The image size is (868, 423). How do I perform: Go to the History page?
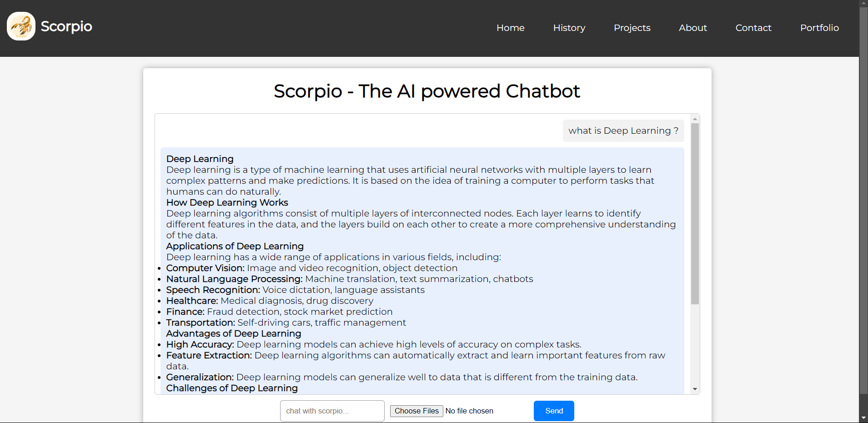click(569, 28)
